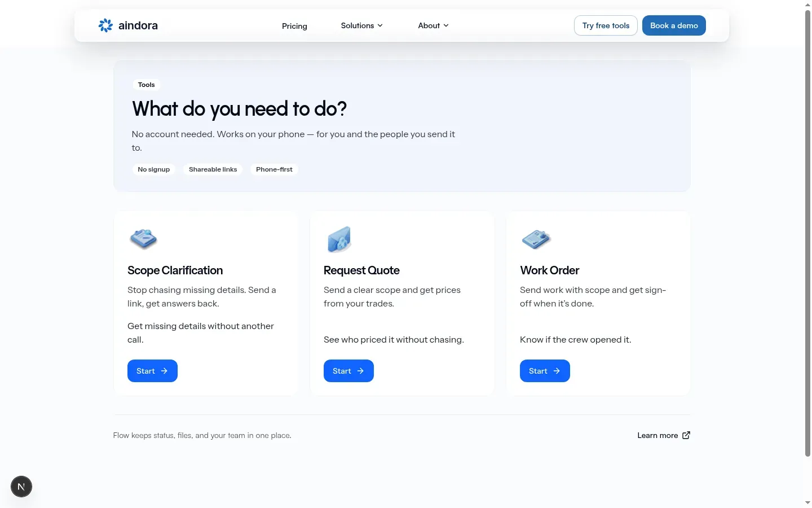The width and height of the screenshot is (812, 508).
Task: Click the No signup pill
Action: click(154, 169)
